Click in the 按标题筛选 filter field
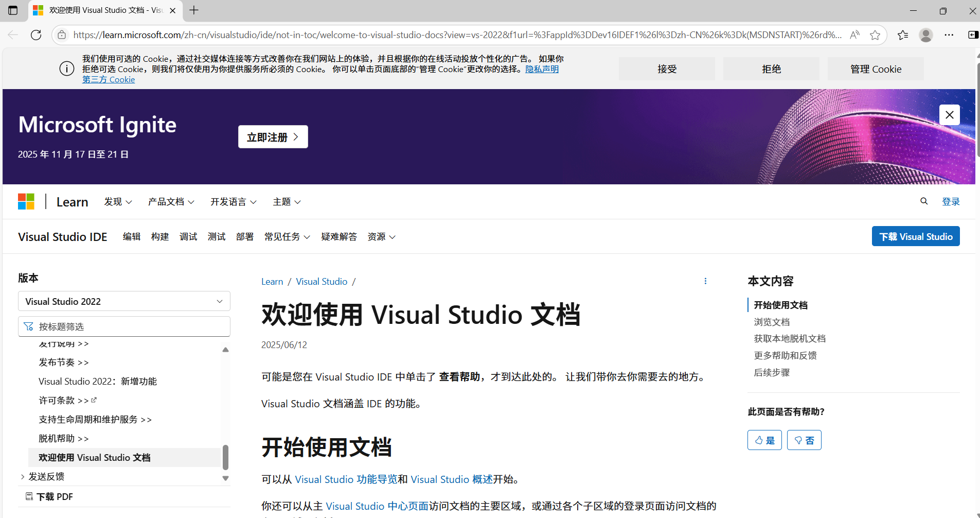The width and height of the screenshot is (980, 518). click(x=124, y=326)
